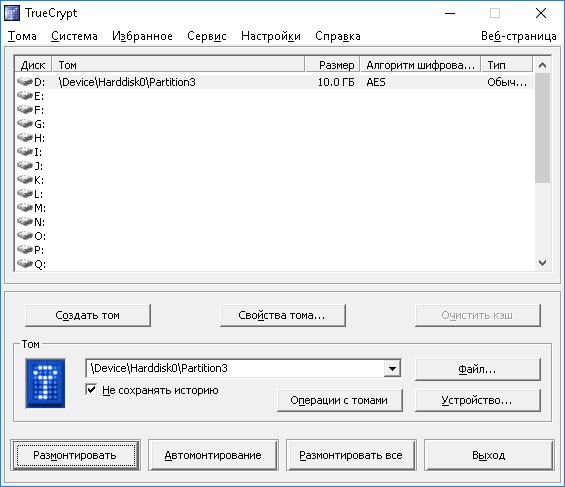Click the Размонтировать button
565x487 pixels.
(75, 455)
